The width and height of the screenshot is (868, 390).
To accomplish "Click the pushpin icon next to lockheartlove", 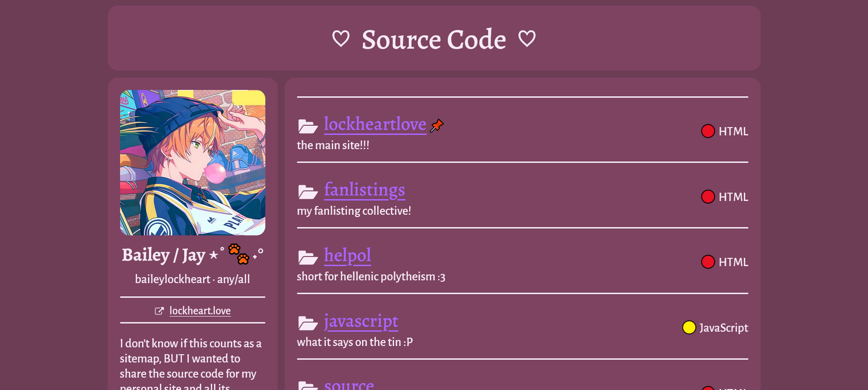I will coord(437,125).
